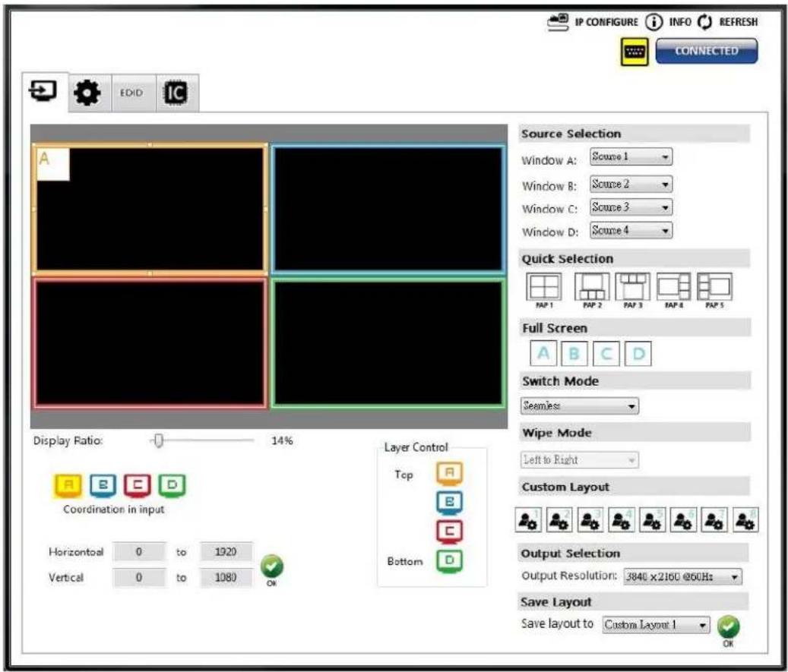788x672 pixels.
Task: Choose PAP 2 quick layout
Action: coord(592,290)
